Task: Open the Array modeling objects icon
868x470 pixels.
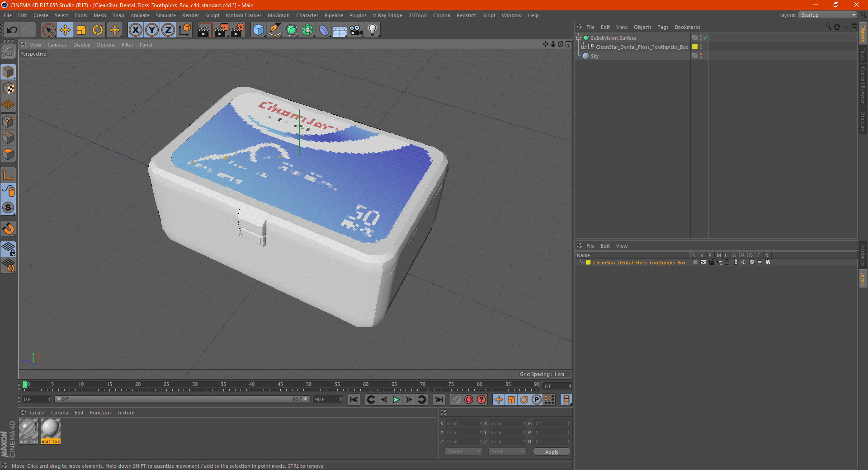Action: click(x=308, y=30)
